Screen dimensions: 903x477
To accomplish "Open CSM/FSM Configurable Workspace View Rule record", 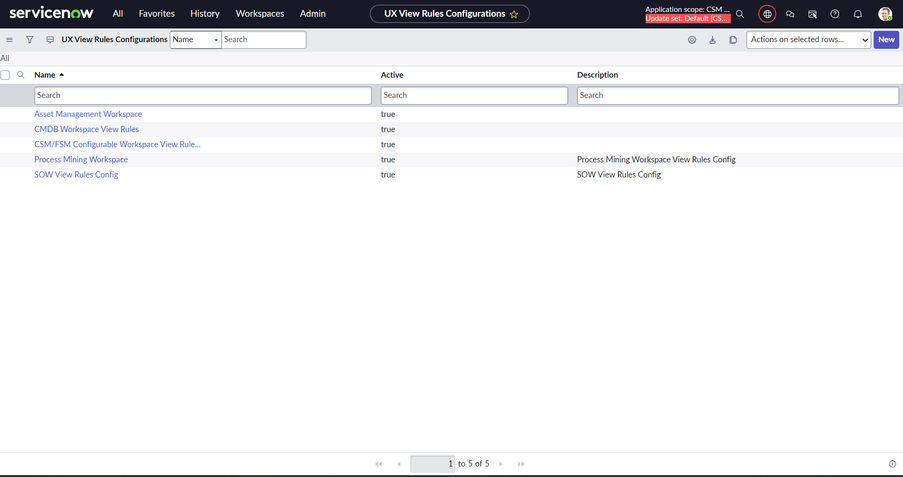I will coord(117,145).
